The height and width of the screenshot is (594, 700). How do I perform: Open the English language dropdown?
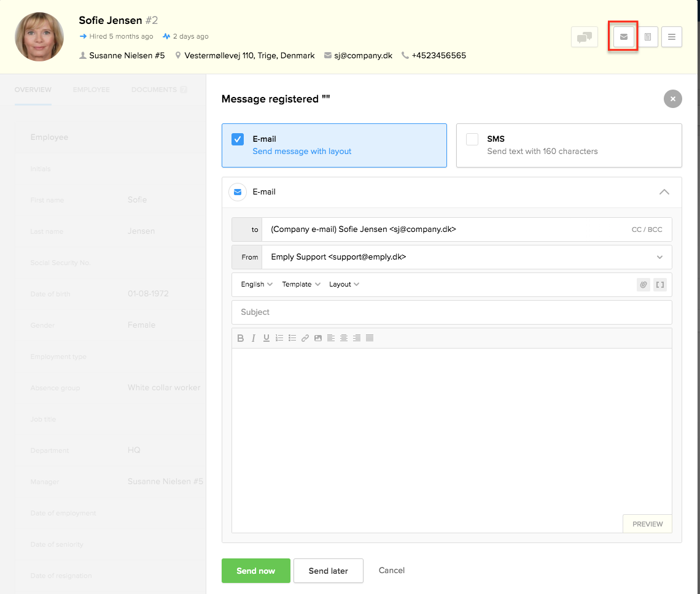pyautogui.click(x=256, y=284)
